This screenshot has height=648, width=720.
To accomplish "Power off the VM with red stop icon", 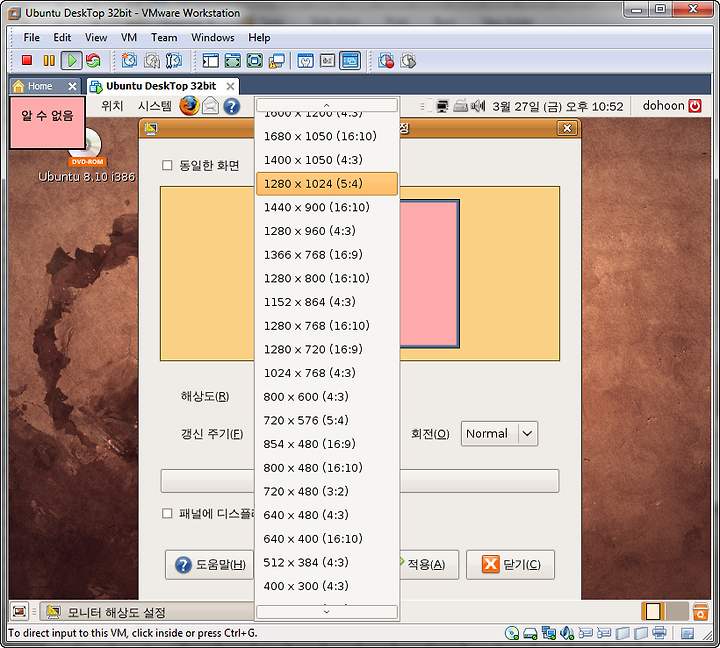I will click(27, 61).
